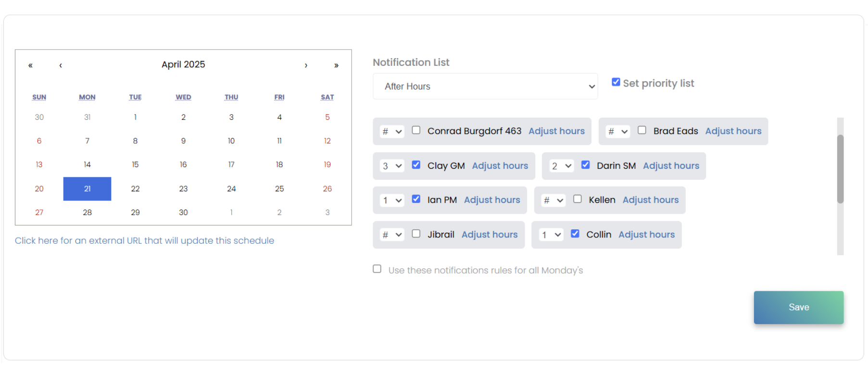Select April 22 on the calendar
868x374 pixels.
pos(135,189)
